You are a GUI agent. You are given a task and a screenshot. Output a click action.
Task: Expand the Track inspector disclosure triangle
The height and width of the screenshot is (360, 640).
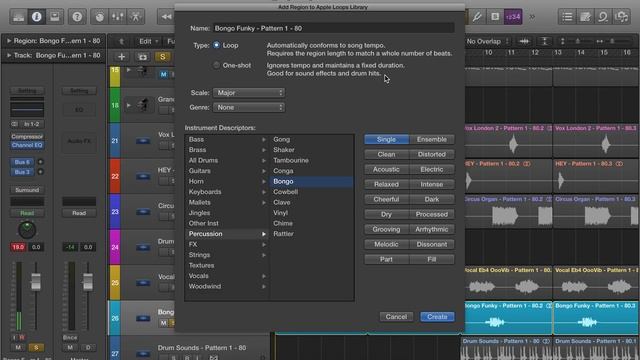pyautogui.click(x=9, y=55)
